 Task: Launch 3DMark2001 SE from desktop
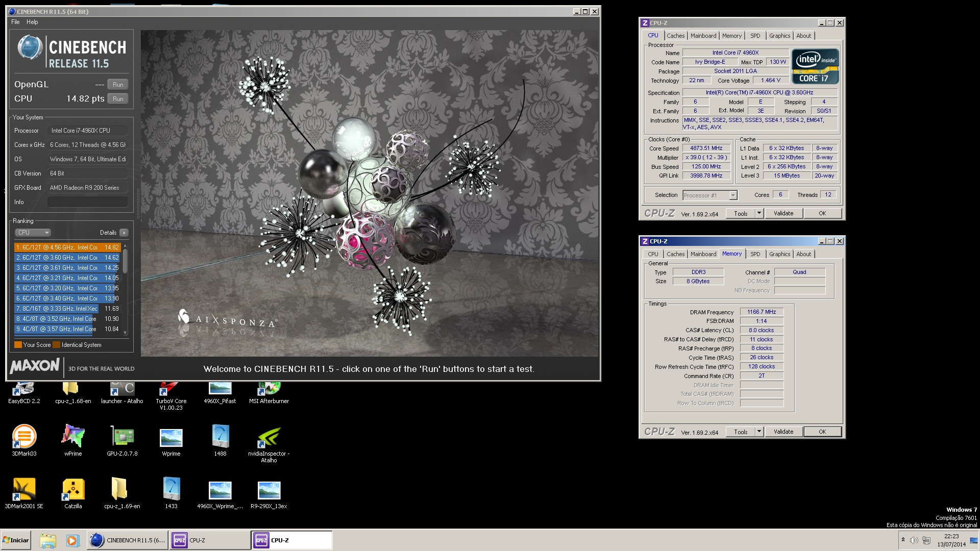point(24,493)
